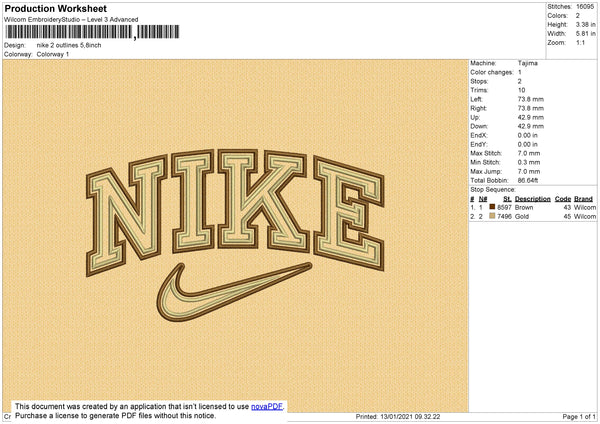Open the novaPDF hyperlink

267,407
